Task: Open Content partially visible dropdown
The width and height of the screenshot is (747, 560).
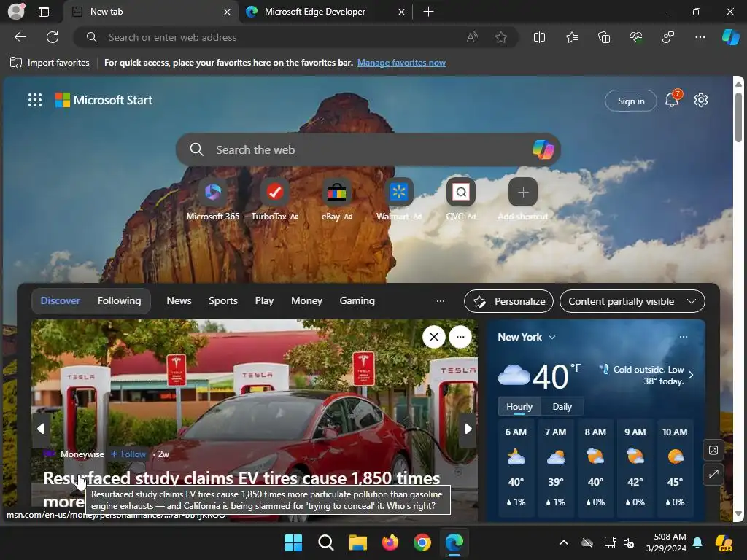Action: coord(632,301)
